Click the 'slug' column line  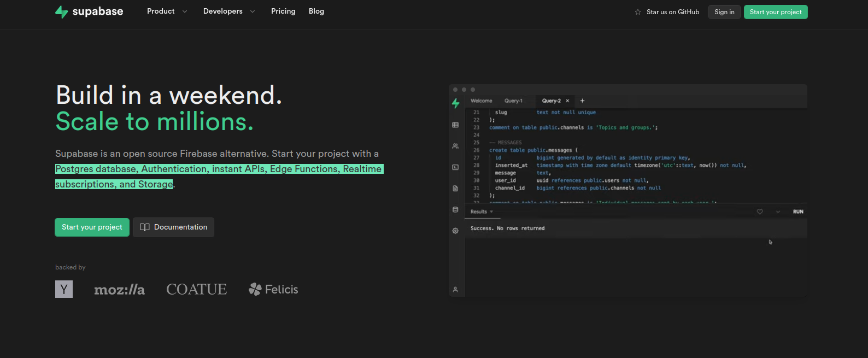click(x=546, y=112)
